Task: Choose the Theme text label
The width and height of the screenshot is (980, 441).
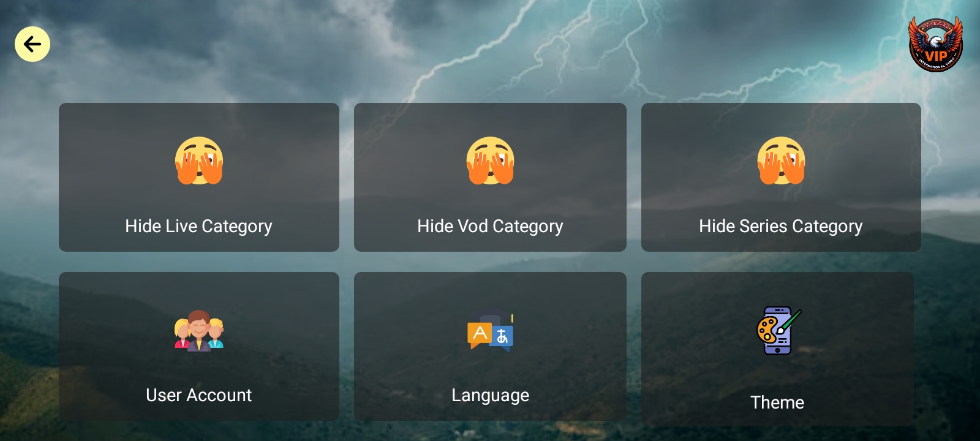Action: [x=777, y=402]
